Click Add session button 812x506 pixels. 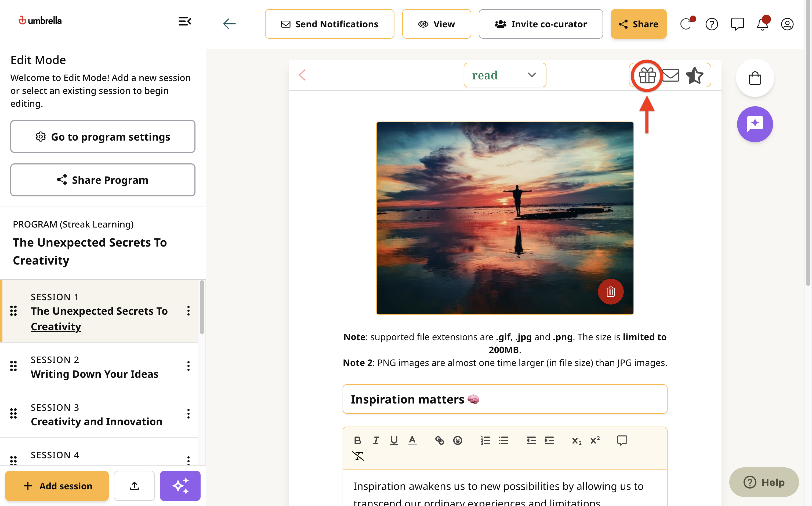tap(57, 486)
